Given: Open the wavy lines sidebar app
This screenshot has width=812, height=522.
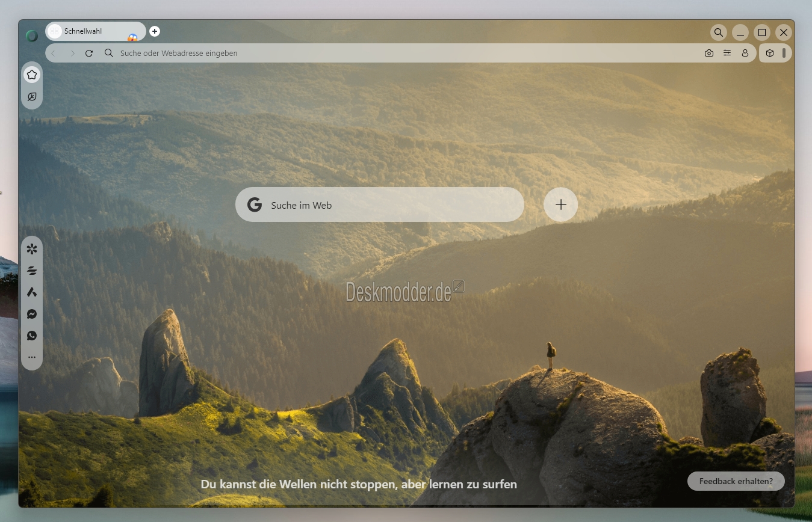Looking at the screenshot, I should pyautogui.click(x=32, y=271).
